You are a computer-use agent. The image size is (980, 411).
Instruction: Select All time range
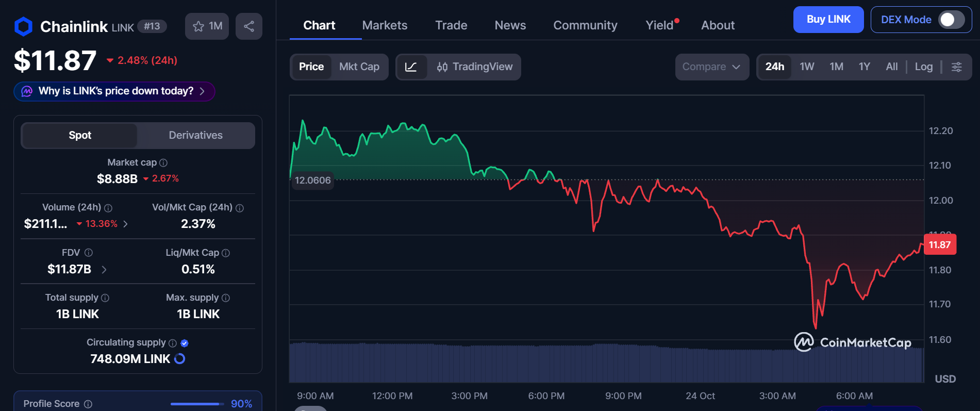coord(892,67)
